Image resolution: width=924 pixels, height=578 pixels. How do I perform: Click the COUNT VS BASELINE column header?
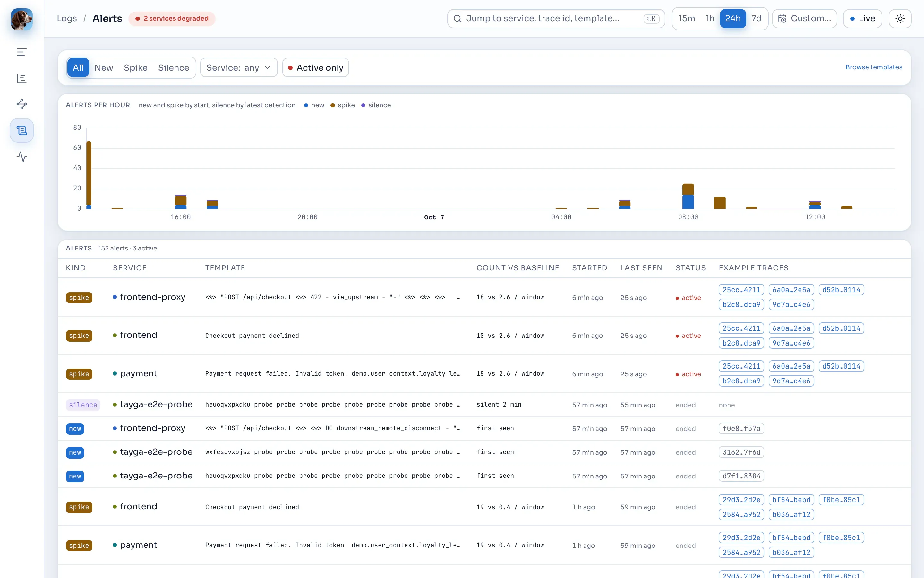pyautogui.click(x=518, y=268)
